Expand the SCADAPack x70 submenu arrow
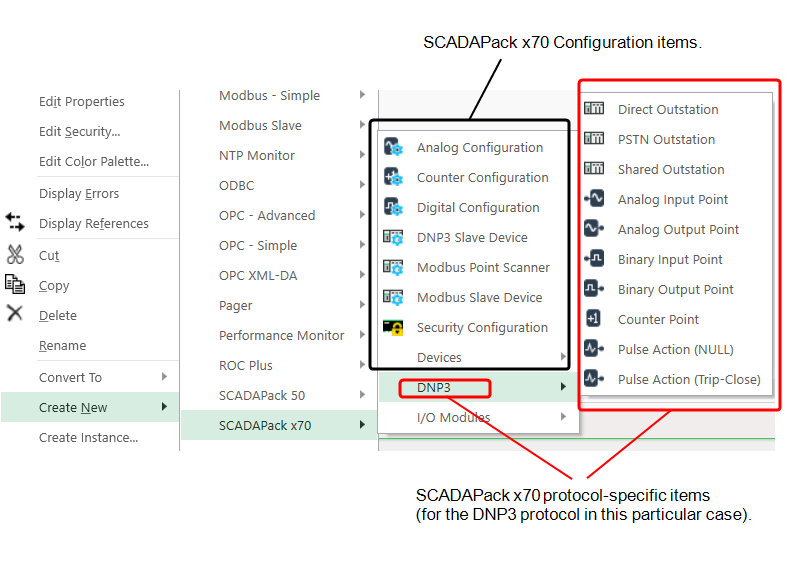 (x=362, y=424)
